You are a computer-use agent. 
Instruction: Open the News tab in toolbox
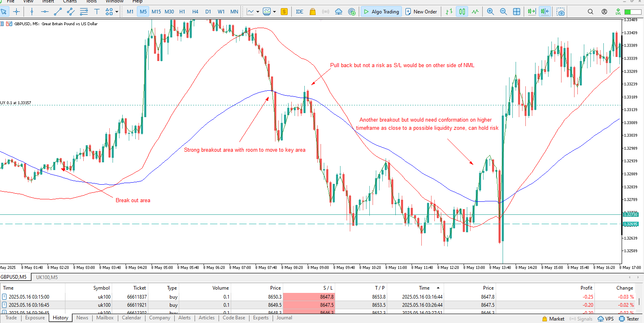click(x=82, y=318)
